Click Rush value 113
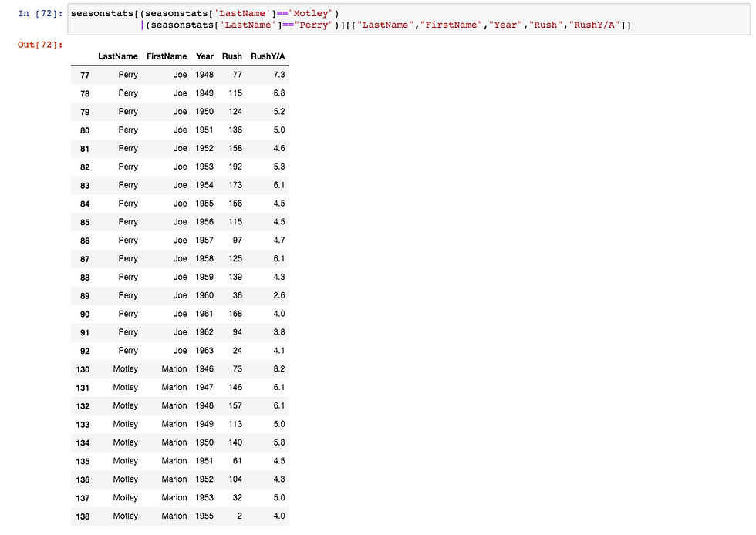 [x=235, y=424]
